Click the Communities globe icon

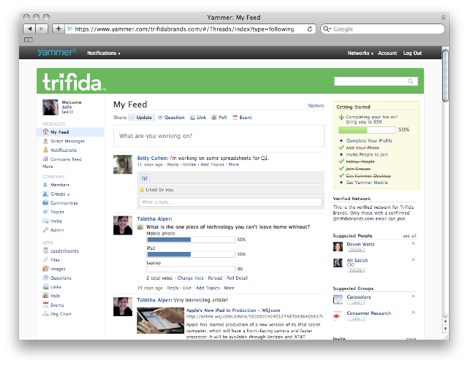coord(46,203)
